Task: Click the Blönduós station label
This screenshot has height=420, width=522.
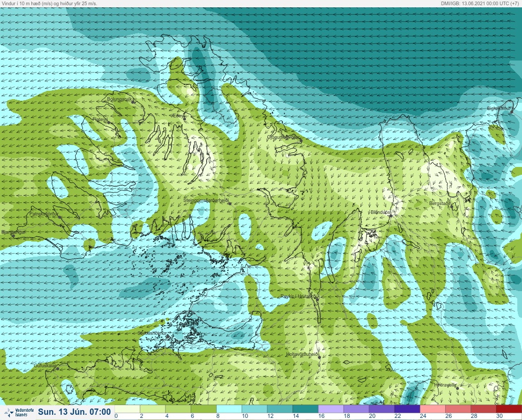Action: coord(380,212)
